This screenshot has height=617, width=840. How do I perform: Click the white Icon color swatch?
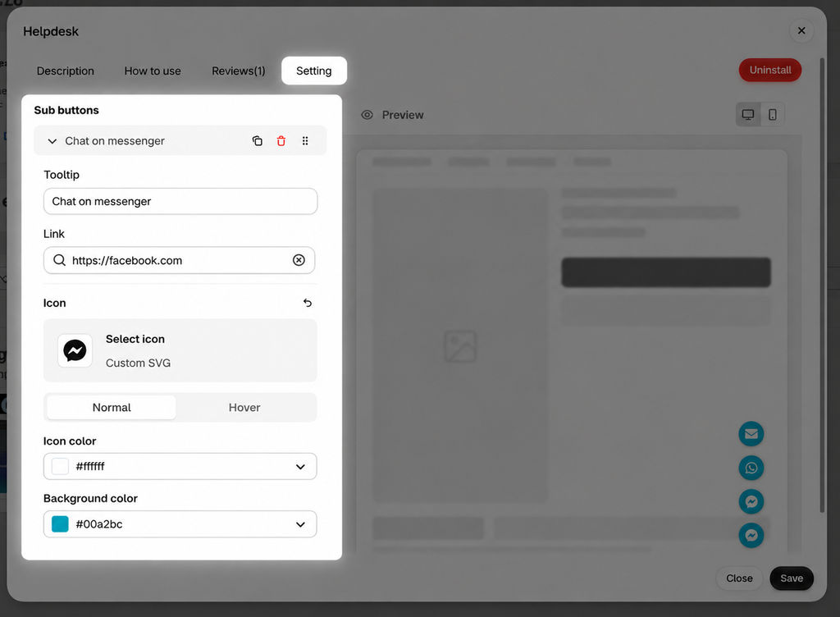click(x=60, y=467)
